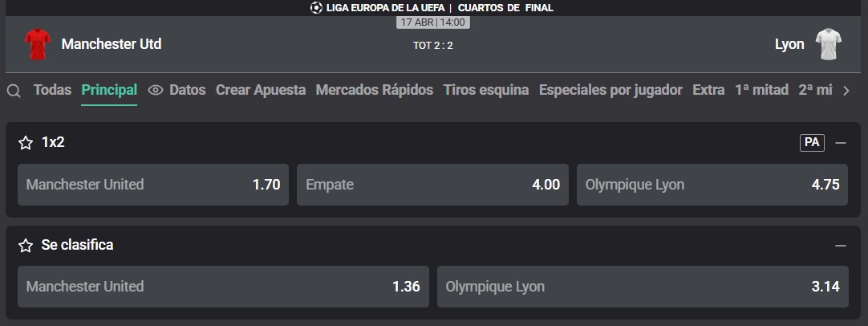Select Empate odds 4.00

(x=432, y=185)
